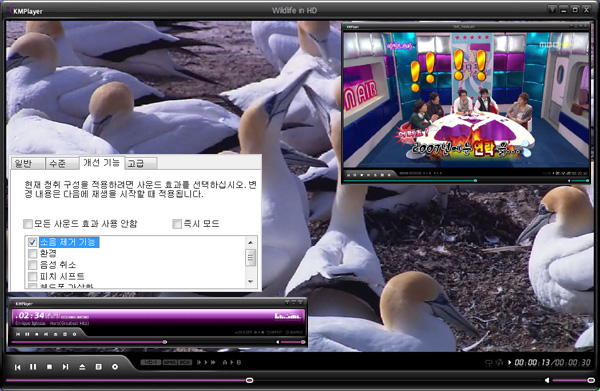Toggle the 소음 제거 기능 checkbox
The image size is (600, 391).
pyautogui.click(x=33, y=242)
